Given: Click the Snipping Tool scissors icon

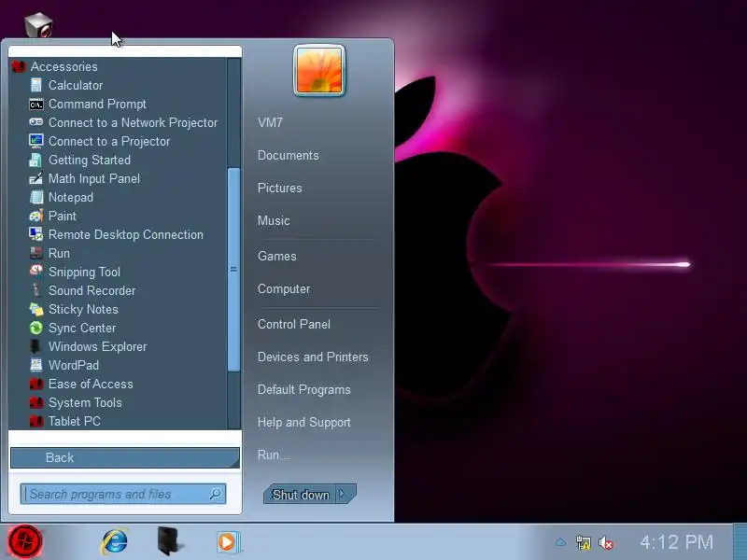Looking at the screenshot, I should [x=36, y=272].
